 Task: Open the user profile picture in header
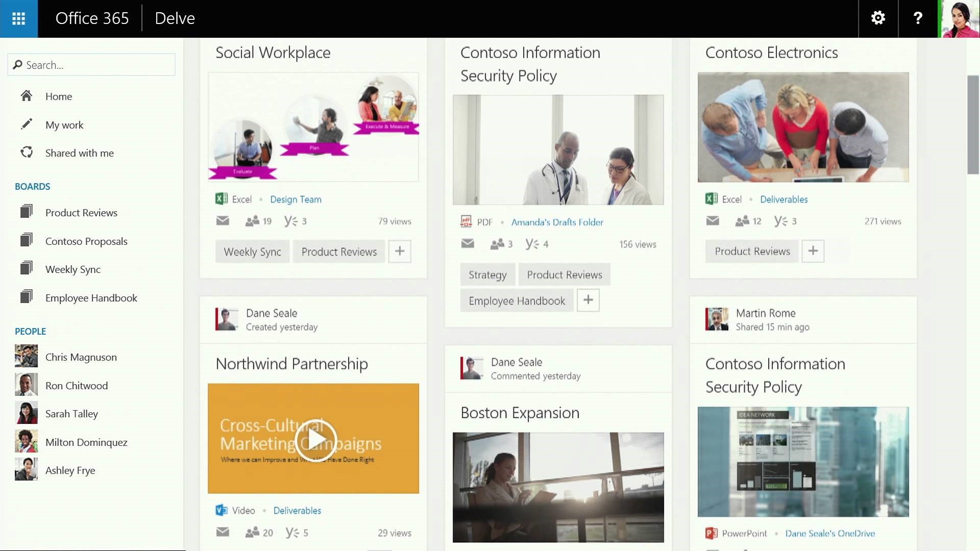pos(960,18)
